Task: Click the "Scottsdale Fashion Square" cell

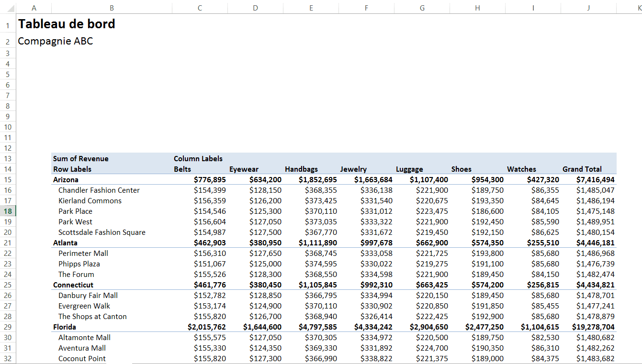Action: [102, 232]
